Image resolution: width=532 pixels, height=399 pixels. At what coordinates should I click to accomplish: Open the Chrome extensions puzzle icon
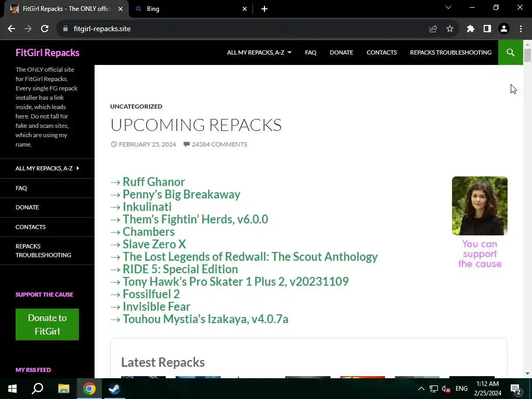(x=471, y=29)
